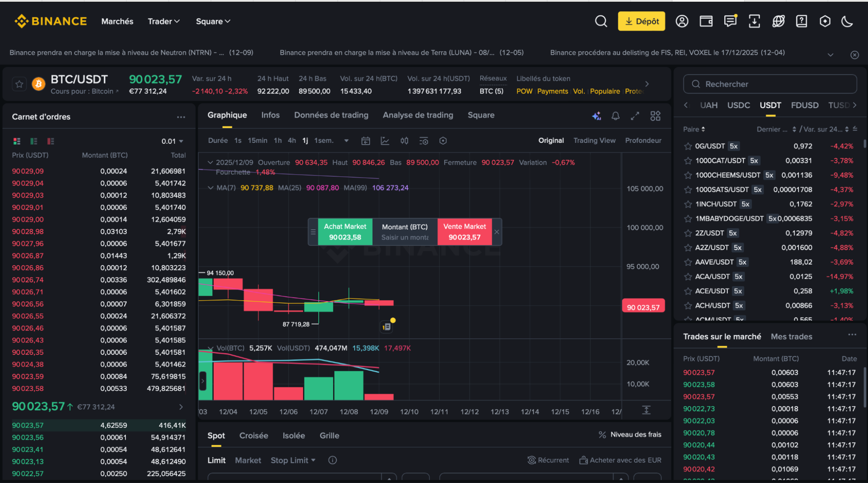
Task: Open chart settings gear in chart toolbar
Action: [x=442, y=140]
